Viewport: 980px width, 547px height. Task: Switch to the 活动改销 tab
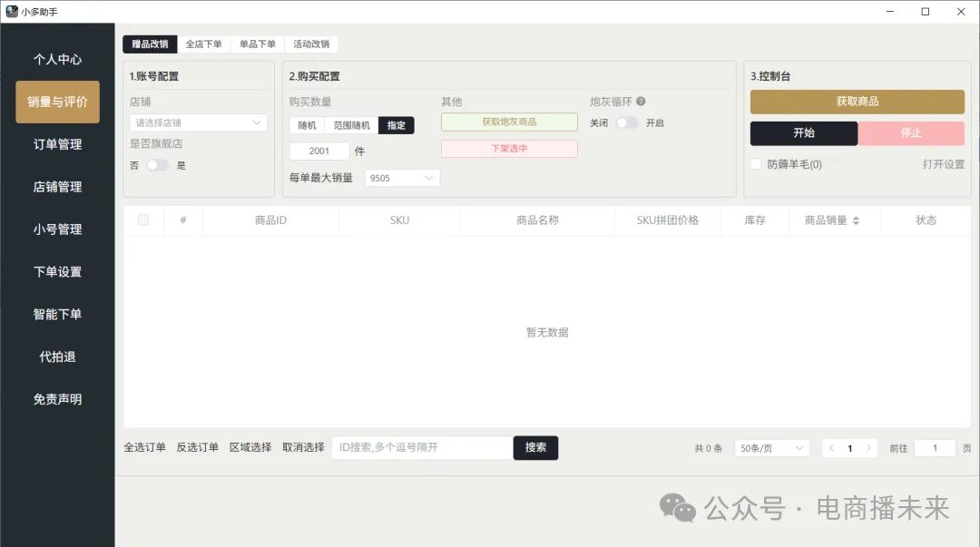click(310, 44)
